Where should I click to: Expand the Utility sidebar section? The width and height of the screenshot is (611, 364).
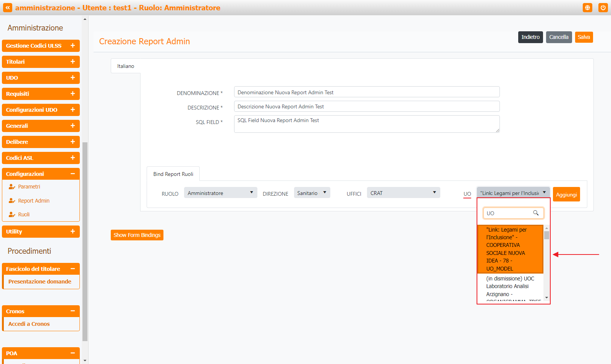click(x=73, y=232)
